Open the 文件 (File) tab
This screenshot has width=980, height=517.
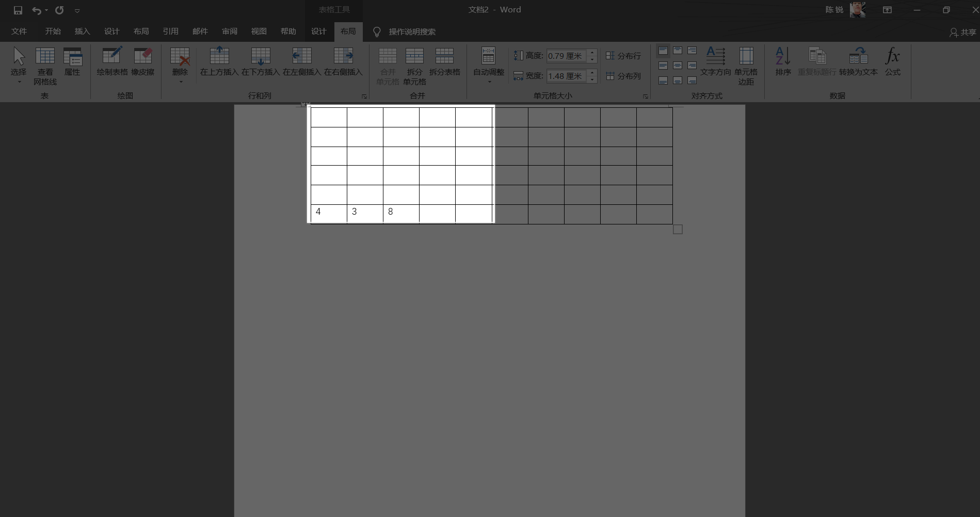[x=19, y=31]
